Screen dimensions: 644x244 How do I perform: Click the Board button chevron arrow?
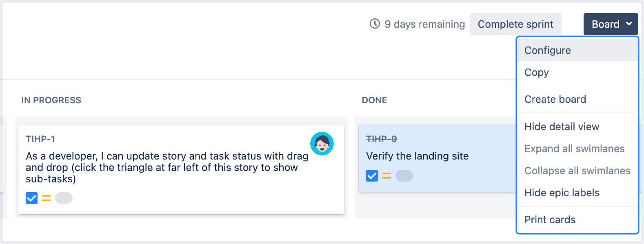(629, 24)
